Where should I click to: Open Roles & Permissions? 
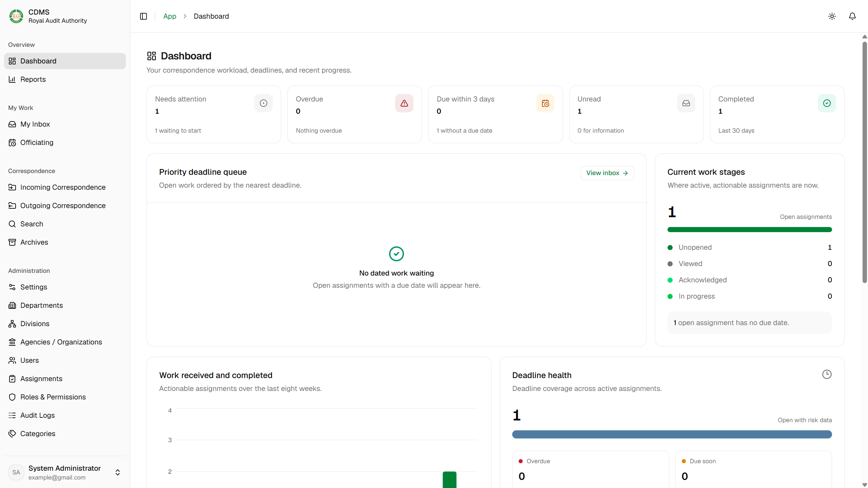coord(65,397)
